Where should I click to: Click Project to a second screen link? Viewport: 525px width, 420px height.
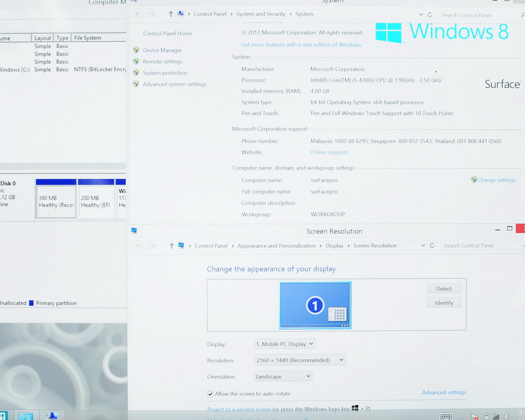point(239,409)
